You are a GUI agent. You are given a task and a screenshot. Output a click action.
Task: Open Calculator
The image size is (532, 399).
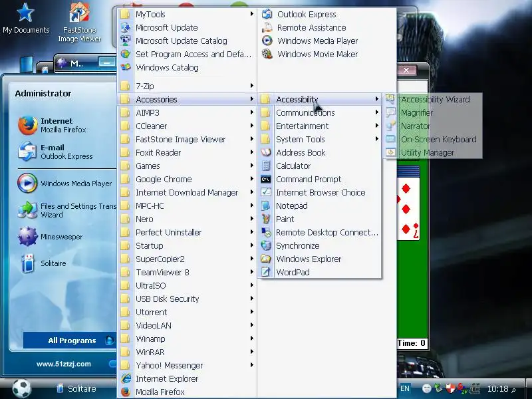[x=320, y=166]
